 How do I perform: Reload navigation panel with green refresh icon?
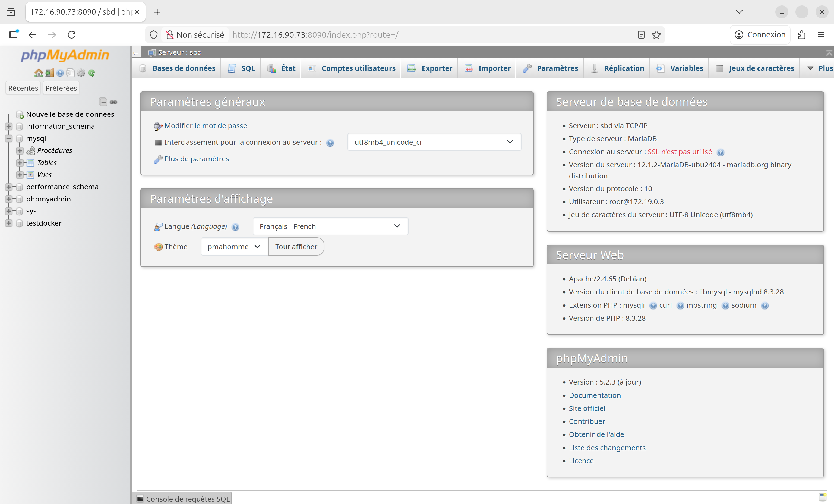91,73
